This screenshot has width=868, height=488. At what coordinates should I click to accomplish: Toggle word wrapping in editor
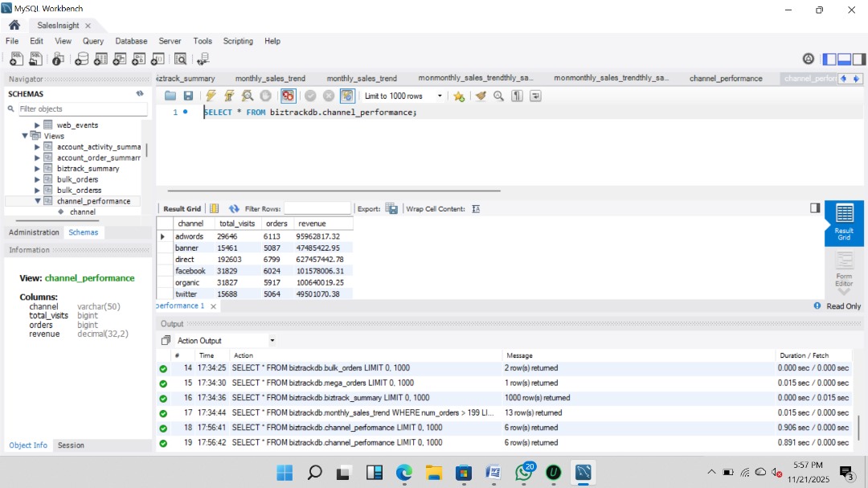point(535,96)
